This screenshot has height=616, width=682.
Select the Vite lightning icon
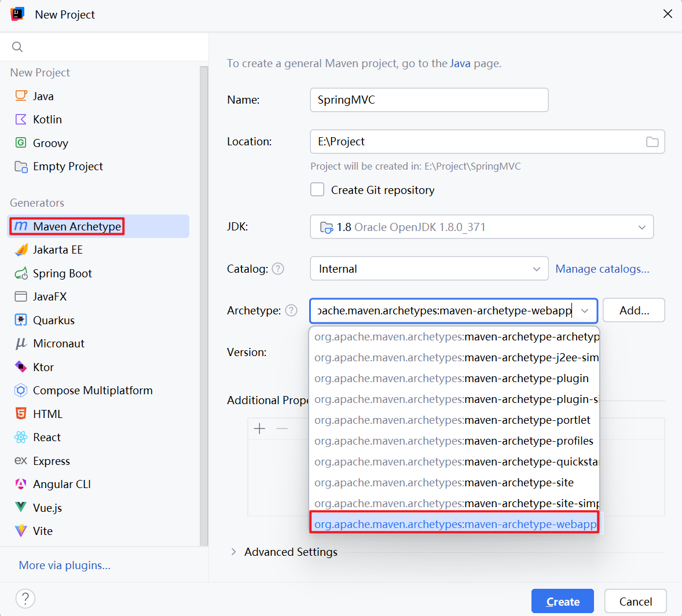point(21,531)
